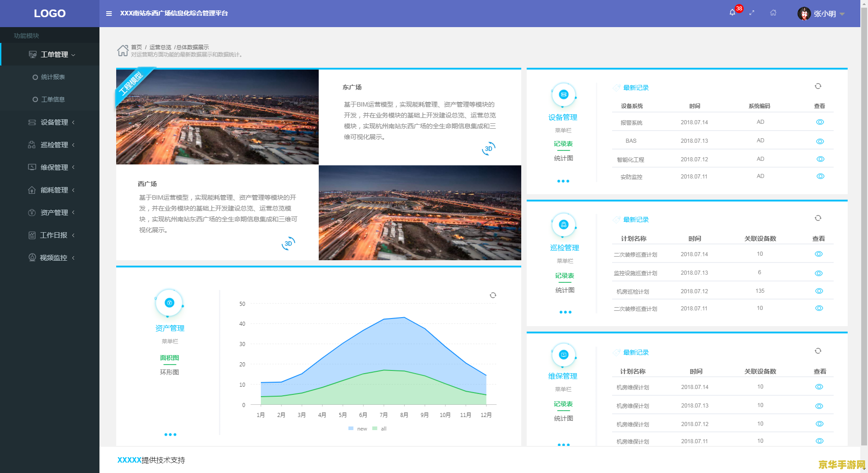Select 统计图 tab in 巡检管理 card
The height and width of the screenshot is (473, 868).
565,290
